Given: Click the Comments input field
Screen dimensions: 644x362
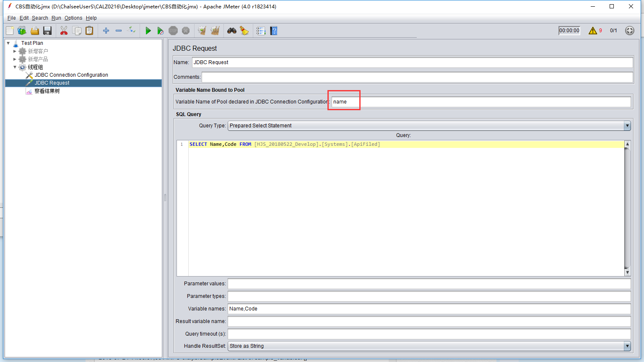Looking at the screenshot, I should coord(417,77).
